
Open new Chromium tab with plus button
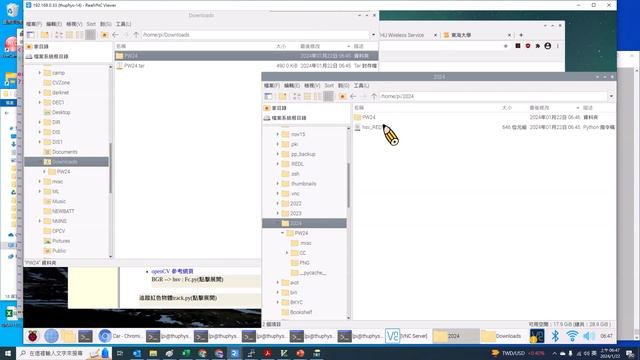coord(521,35)
